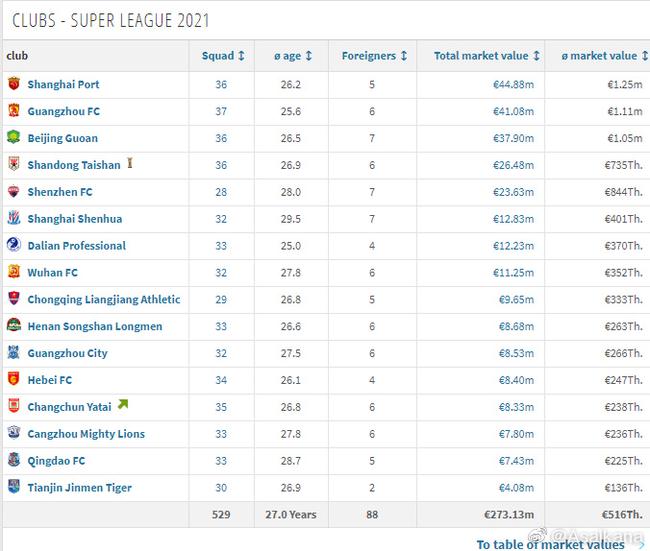This screenshot has height=551, width=650.
Task: Sort table by Total market value
Action: coord(487,56)
